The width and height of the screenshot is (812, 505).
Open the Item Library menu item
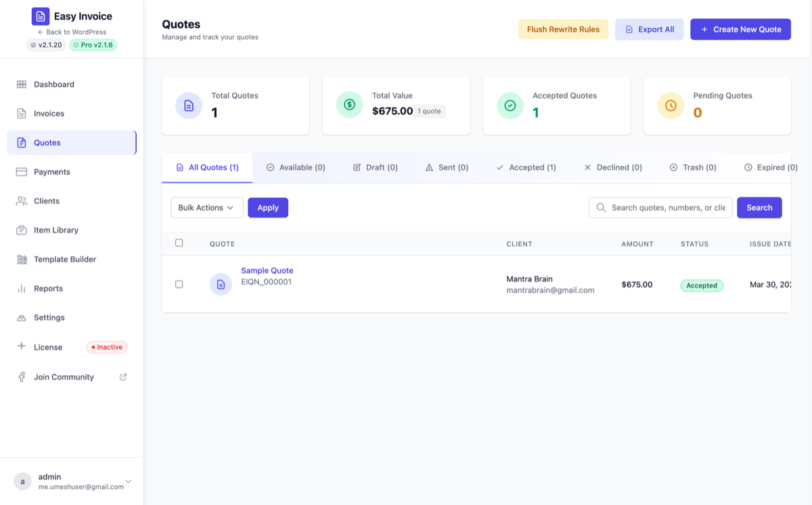click(72, 230)
